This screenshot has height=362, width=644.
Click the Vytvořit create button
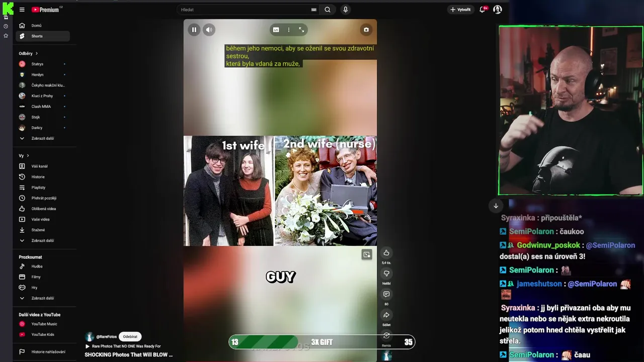(460, 10)
